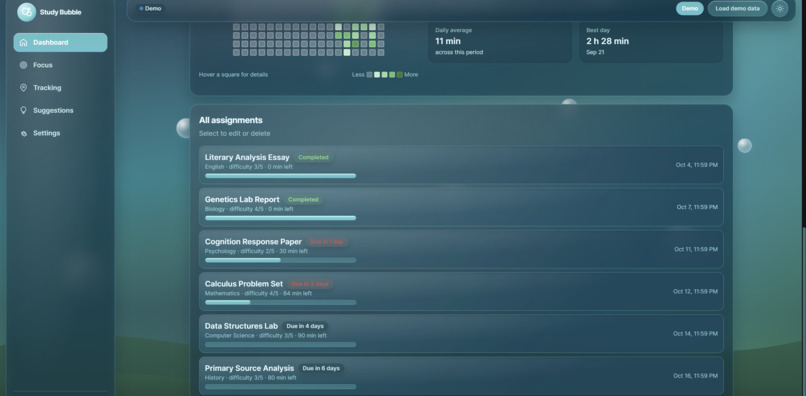The height and width of the screenshot is (396, 806).
Task: Click the Due in 6 days badge
Action: (321, 368)
